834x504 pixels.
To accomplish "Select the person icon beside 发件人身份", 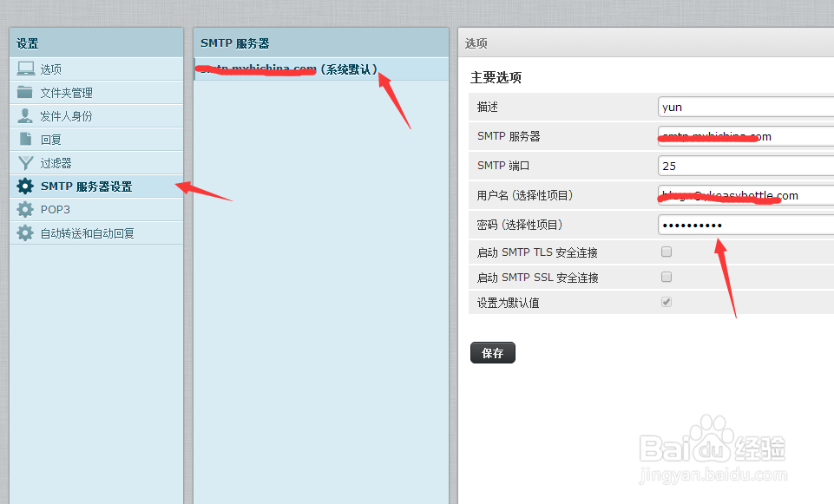I will [x=27, y=115].
